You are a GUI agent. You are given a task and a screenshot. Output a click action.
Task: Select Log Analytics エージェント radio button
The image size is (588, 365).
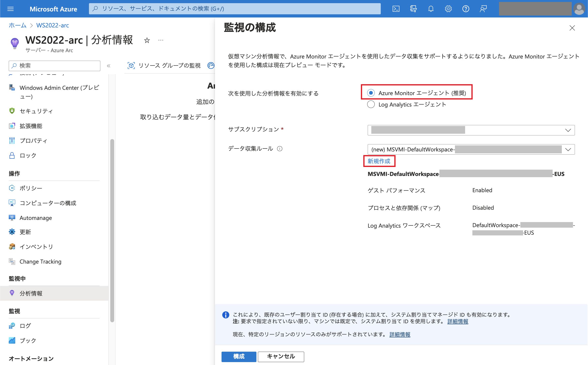(x=371, y=104)
